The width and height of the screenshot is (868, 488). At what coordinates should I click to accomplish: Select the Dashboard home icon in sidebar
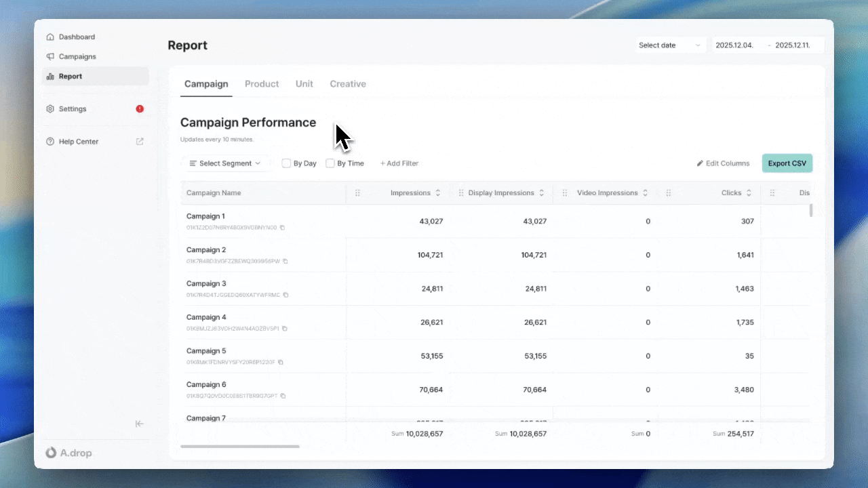50,37
